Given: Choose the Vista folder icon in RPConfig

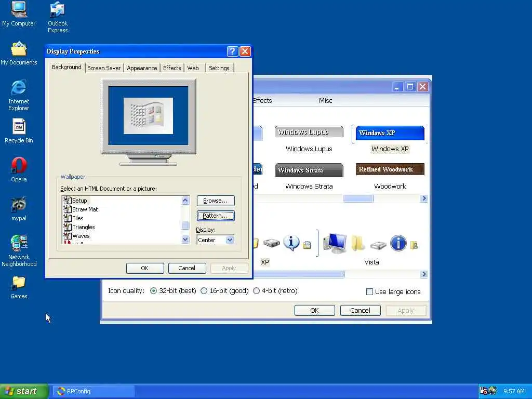Looking at the screenshot, I should tap(357, 243).
